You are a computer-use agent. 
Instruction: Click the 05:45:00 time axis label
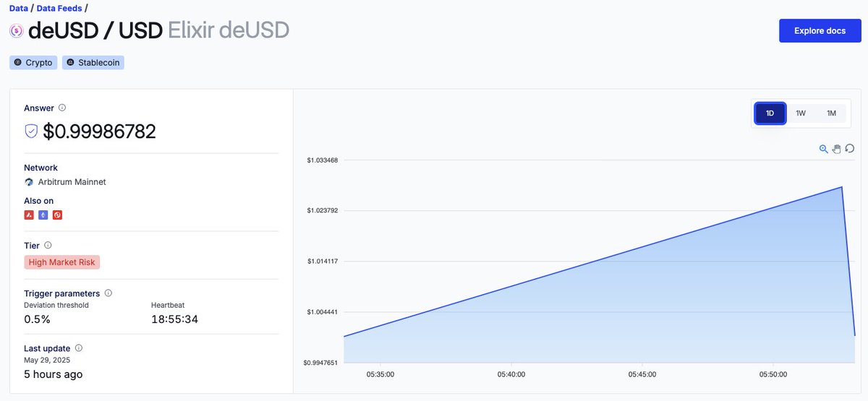642,375
